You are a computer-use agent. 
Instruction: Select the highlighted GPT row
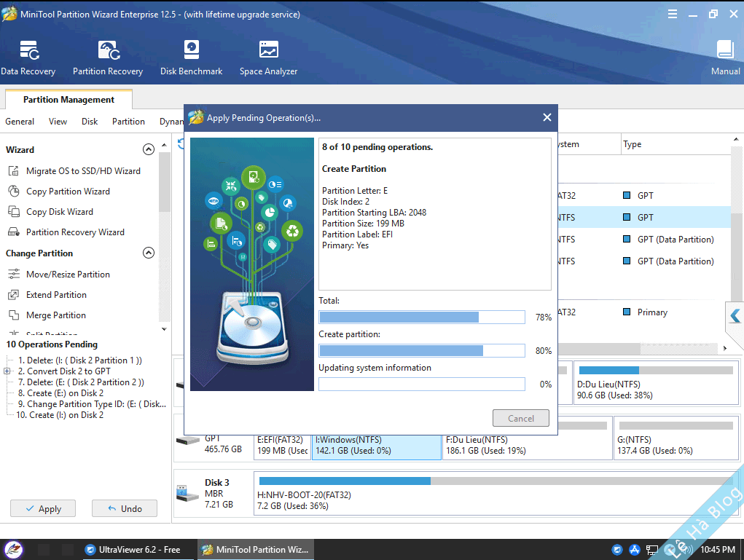[x=643, y=217]
